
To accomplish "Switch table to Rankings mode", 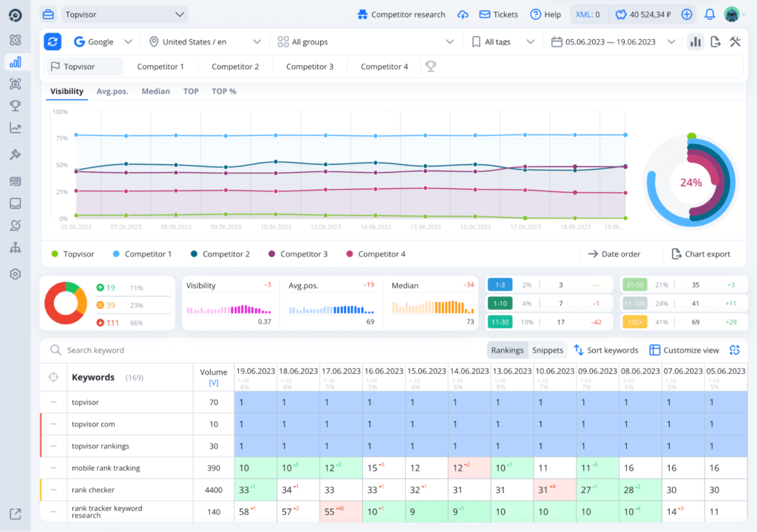I will (x=507, y=350).
